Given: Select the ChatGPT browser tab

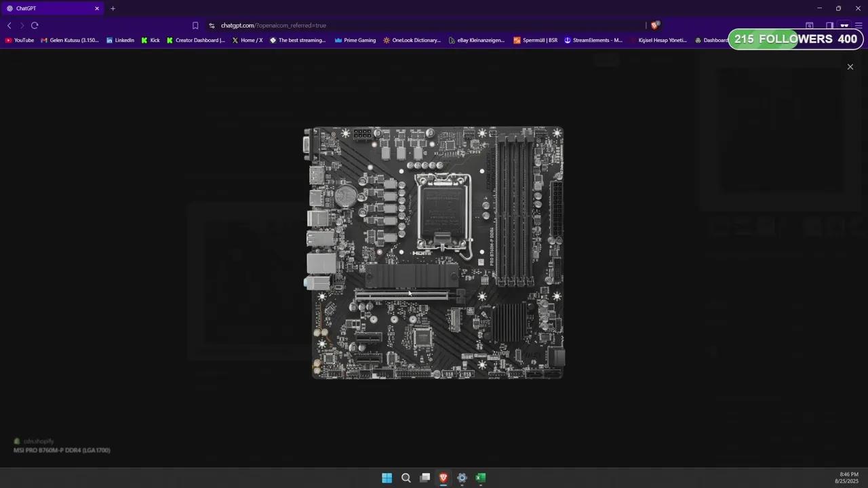Looking at the screenshot, I should click(52, 8).
